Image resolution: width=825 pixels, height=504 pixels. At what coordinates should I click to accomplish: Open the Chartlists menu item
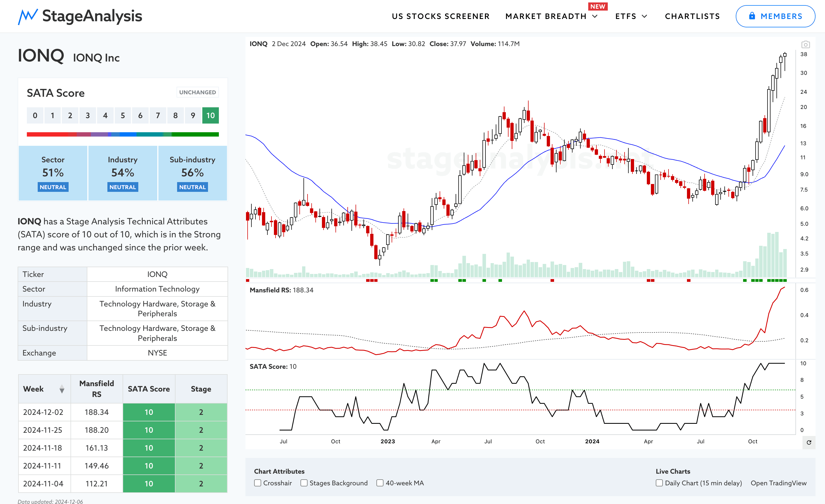pos(692,16)
